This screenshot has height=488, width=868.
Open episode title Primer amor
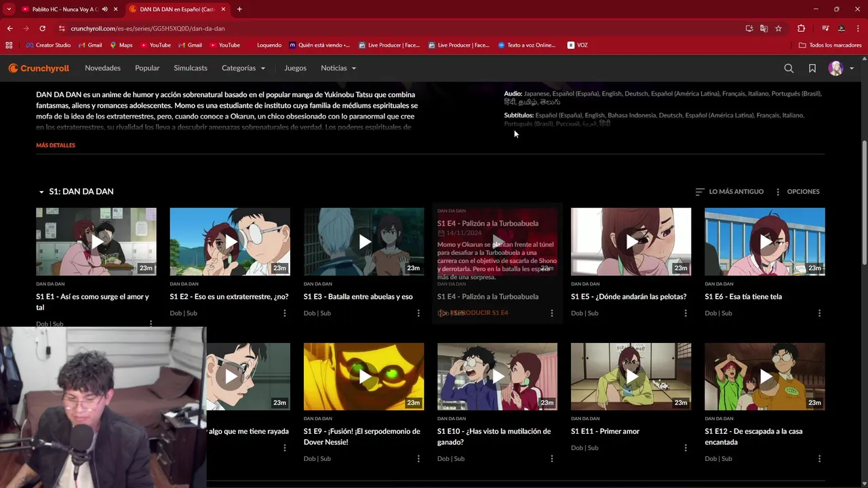coord(605,432)
